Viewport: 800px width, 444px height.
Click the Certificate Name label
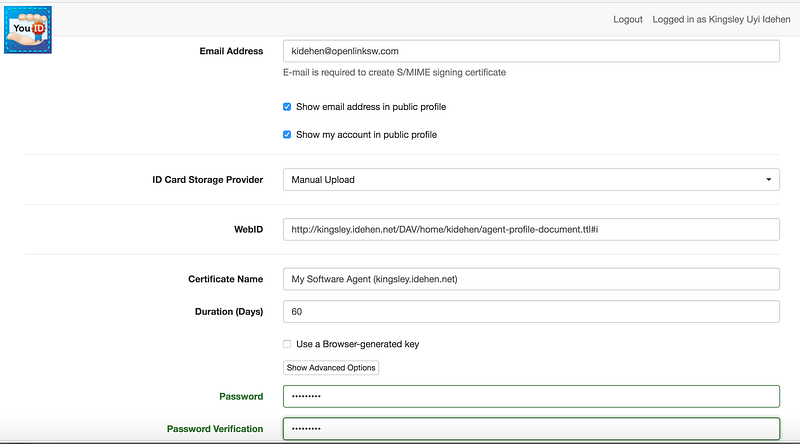(x=226, y=279)
